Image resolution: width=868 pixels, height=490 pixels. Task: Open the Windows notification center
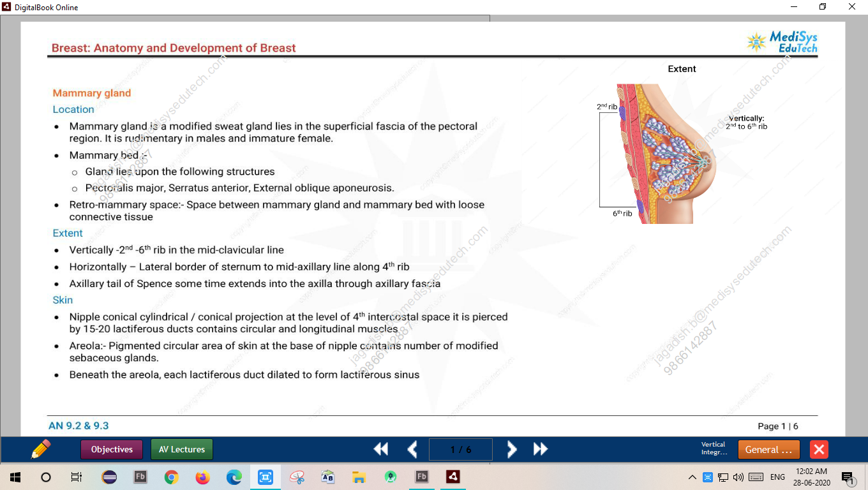coord(848,477)
